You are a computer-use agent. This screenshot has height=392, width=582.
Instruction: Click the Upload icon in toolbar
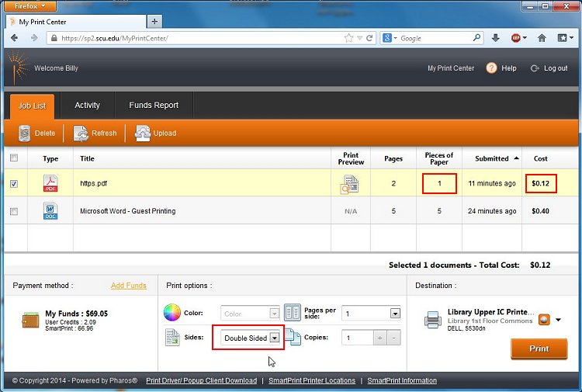click(x=143, y=133)
